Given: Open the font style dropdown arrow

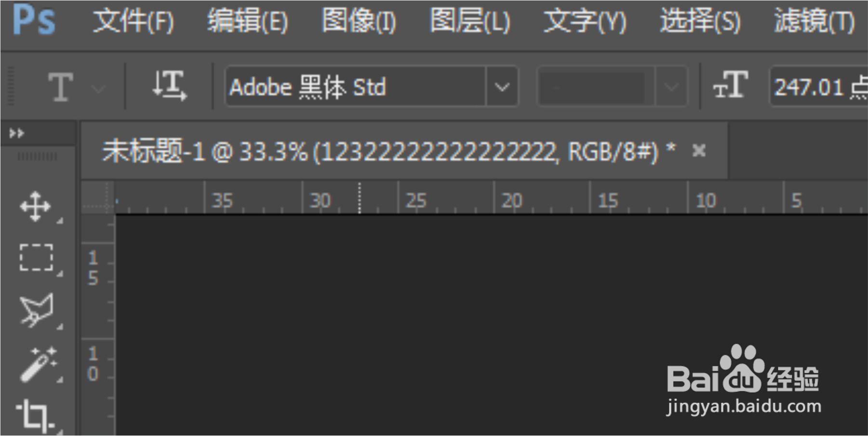Looking at the screenshot, I should coord(671,87).
